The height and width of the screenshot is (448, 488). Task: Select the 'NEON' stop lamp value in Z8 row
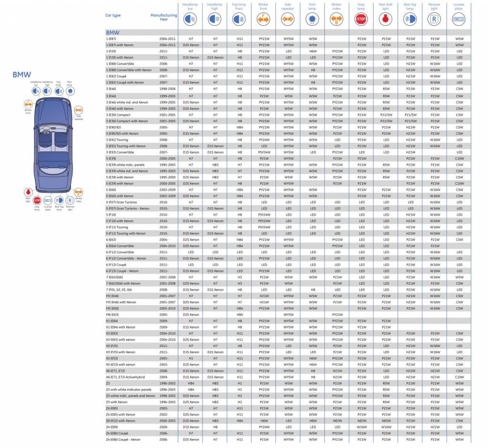(x=362, y=421)
